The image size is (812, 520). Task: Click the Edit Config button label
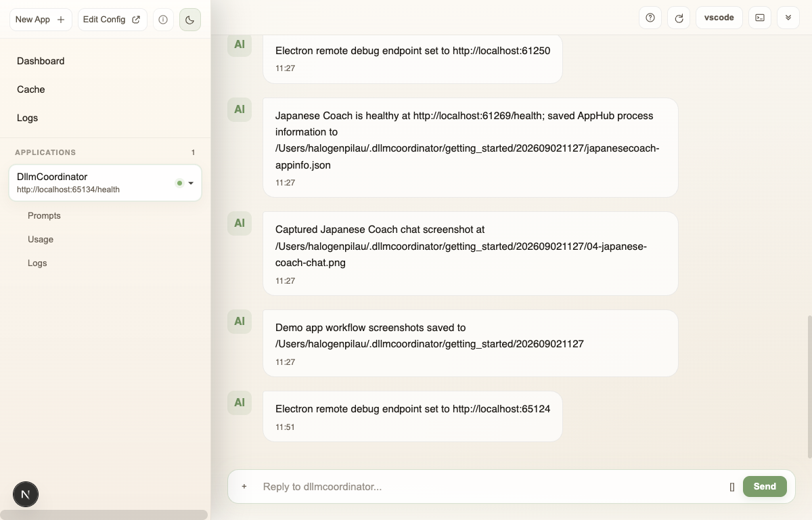coord(104,20)
